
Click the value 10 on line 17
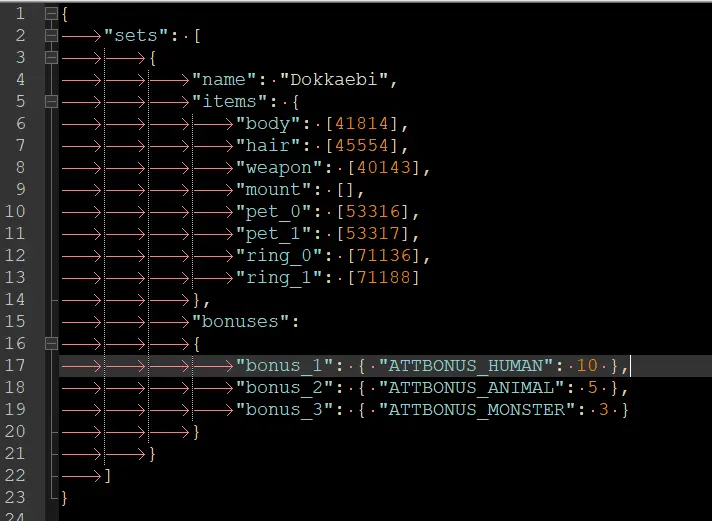[x=587, y=366]
